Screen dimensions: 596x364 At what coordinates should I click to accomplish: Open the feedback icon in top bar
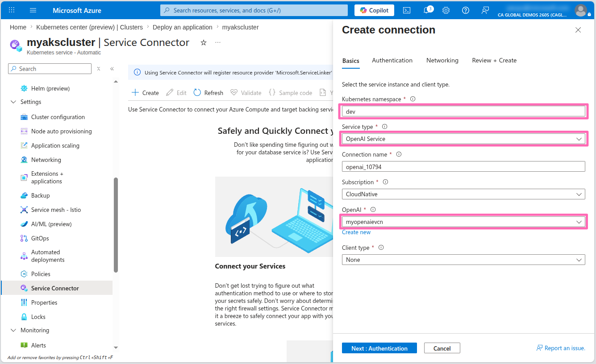[x=485, y=10]
